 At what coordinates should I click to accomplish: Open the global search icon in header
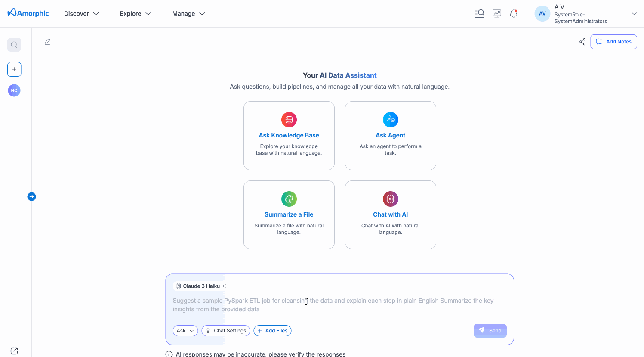point(479,14)
